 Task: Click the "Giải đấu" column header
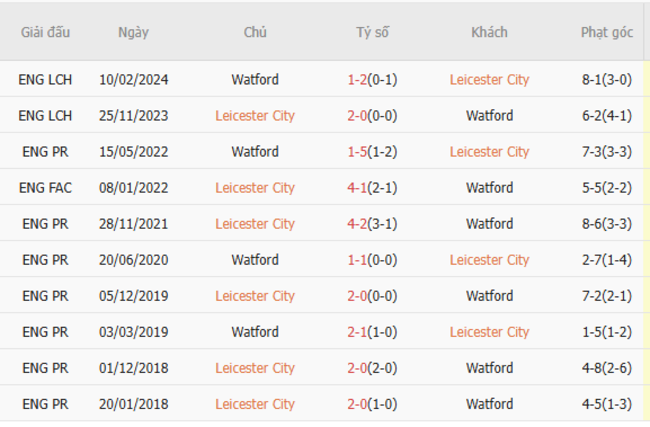[46, 32]
